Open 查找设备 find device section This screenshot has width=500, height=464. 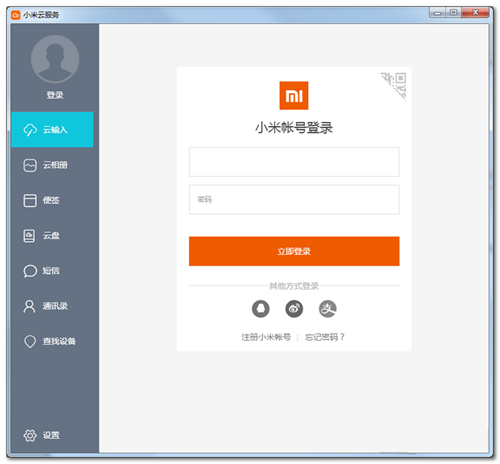(x=52, y=341)
